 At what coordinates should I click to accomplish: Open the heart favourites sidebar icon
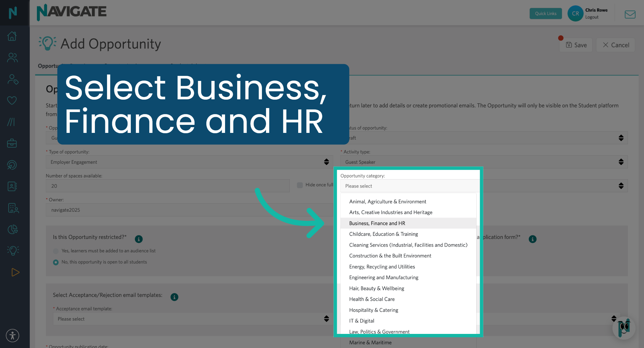[x=12, y=100]
